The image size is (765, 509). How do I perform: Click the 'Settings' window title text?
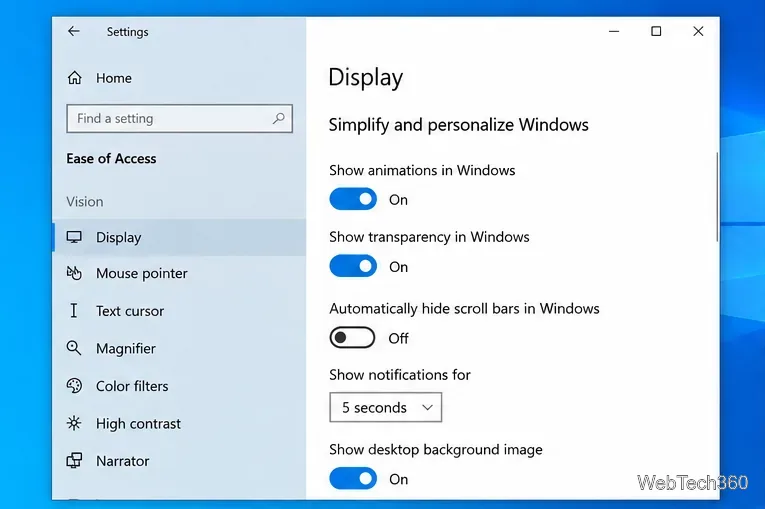[x=127, y=32]
